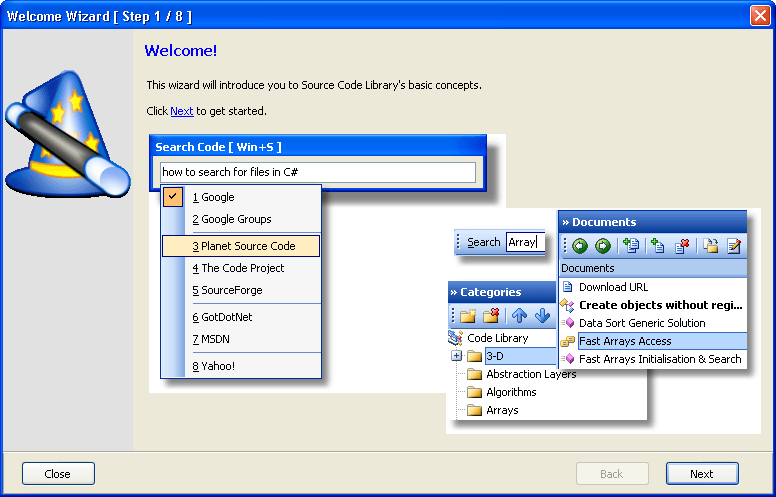Close the Welcome Wizard with the X button
The height and width of the screenshot is (497, 776).
tap(760, 15)
